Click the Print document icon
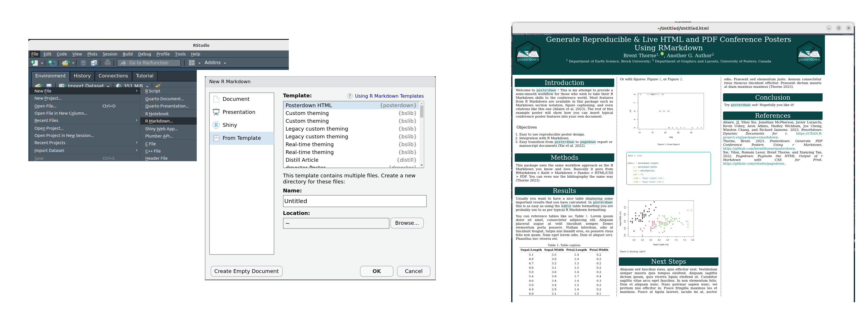The width and height of the screenshot is (868, 312). point(108,63)
